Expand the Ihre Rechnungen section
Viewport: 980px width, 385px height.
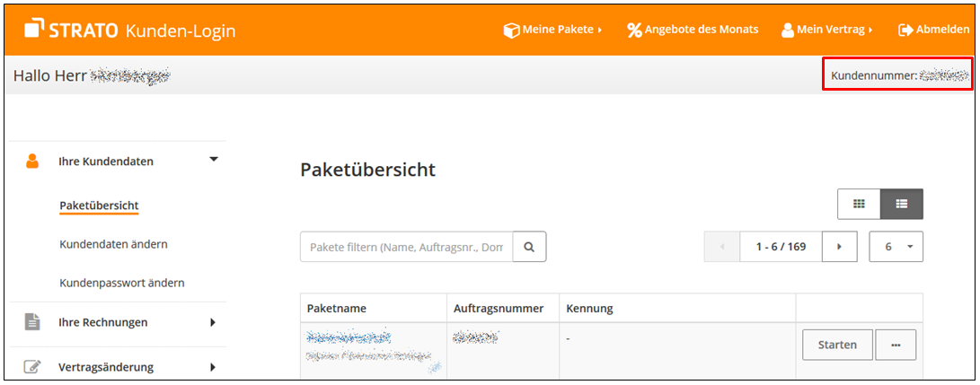(x=213, y=322)
